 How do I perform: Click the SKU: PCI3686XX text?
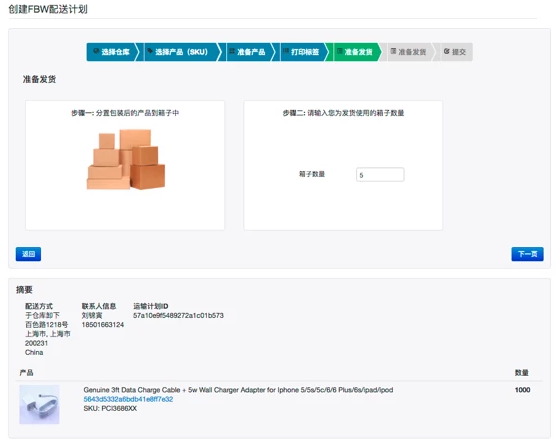(x=110, y=409)
